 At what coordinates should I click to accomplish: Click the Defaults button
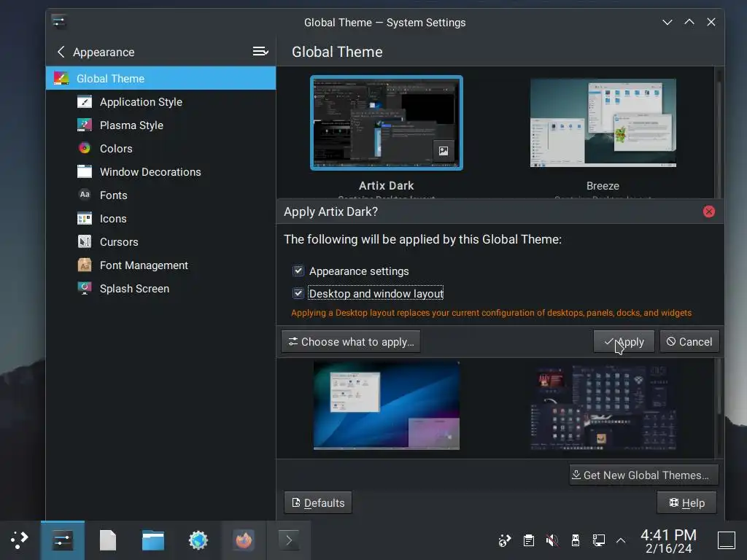coord(318,503)
